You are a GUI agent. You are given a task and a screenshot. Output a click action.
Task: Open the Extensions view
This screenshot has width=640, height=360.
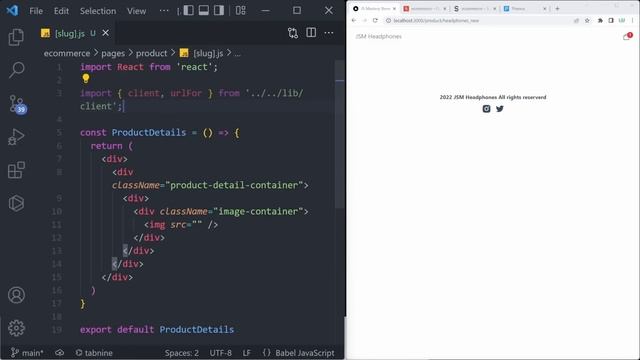point(16,170)
